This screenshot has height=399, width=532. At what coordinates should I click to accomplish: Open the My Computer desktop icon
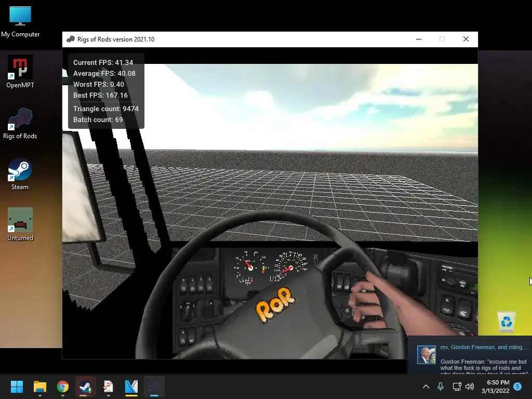point(20,21)
